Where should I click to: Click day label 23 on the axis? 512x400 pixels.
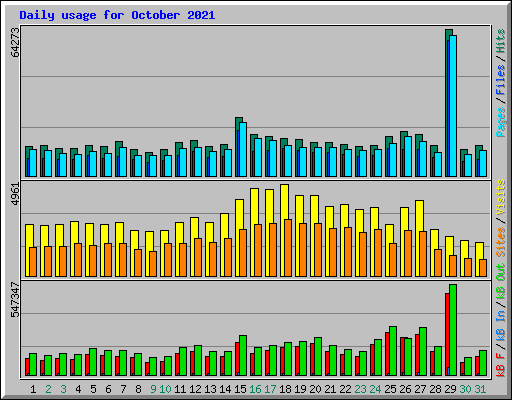coord(360,389)
